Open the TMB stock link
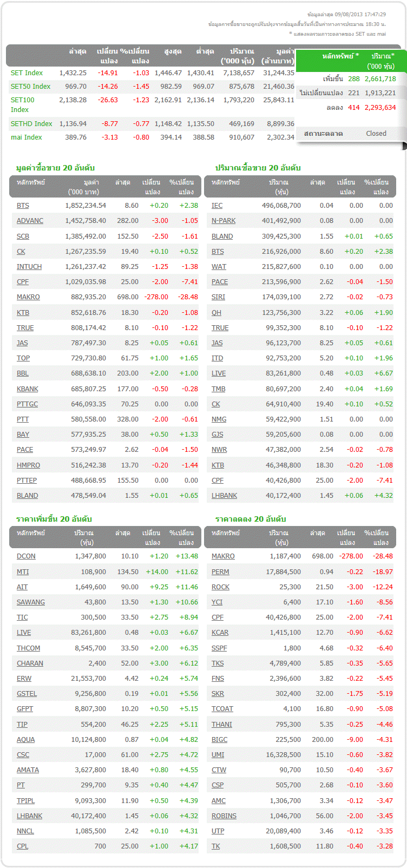The width and height of the screenshot is (407, 868). coord(218,389)
